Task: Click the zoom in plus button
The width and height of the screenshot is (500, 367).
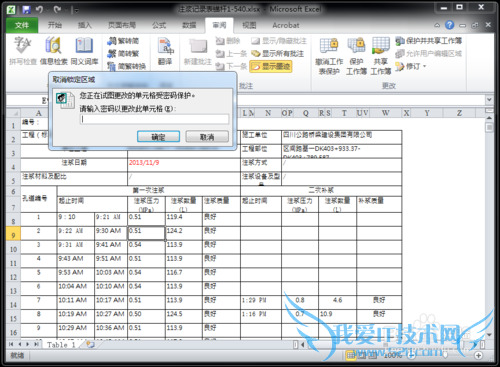Action: pos(478,356)
